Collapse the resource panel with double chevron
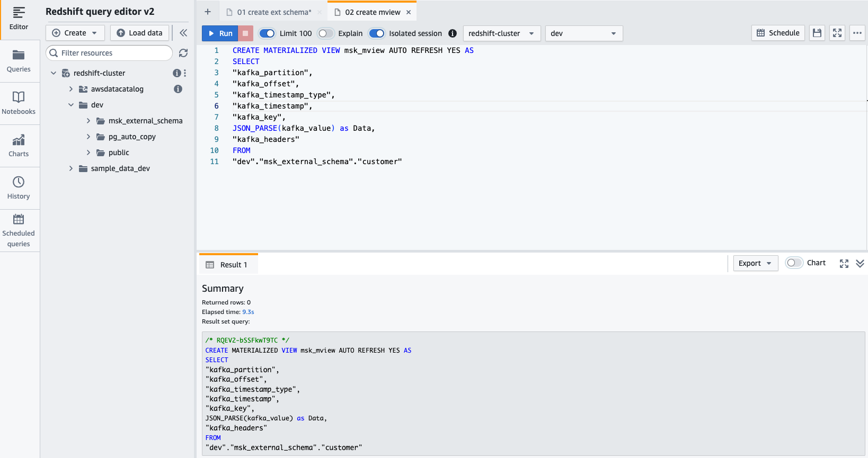868x458 pixels. [x=183, y=33]
